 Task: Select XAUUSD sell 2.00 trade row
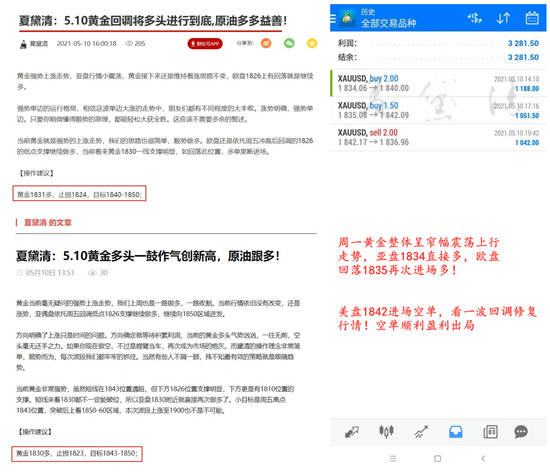pyautogui.click(x=438, y=138)
